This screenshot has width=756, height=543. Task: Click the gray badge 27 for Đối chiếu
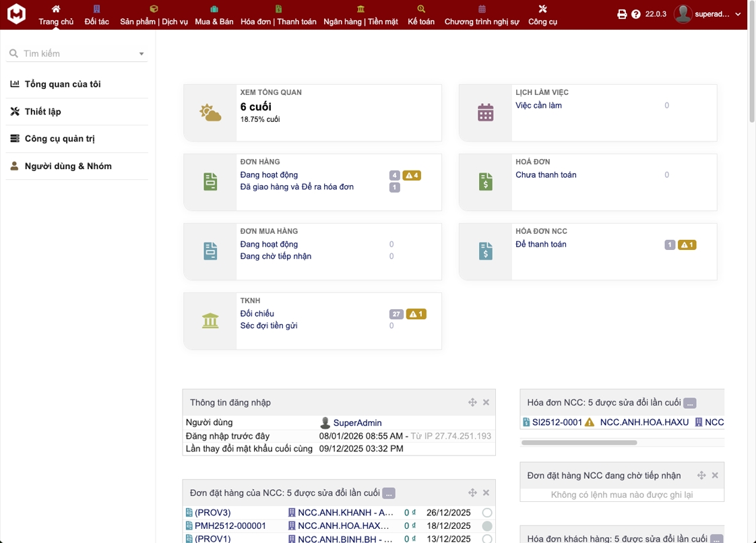pos(396,314)
